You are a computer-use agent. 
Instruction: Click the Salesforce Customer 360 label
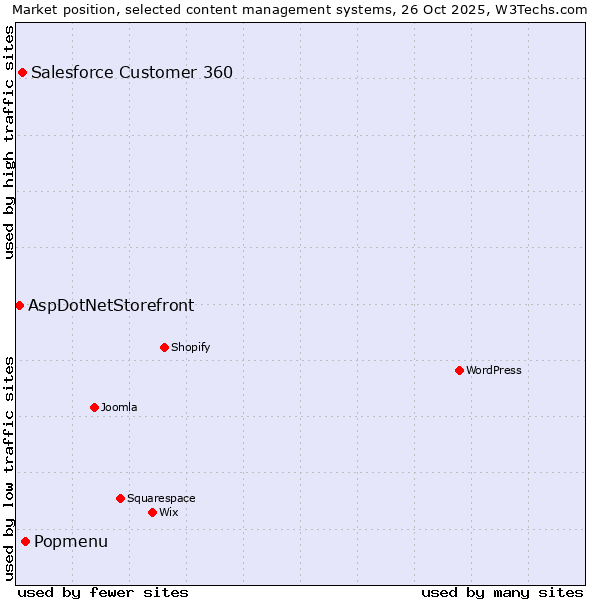point(132,72)
